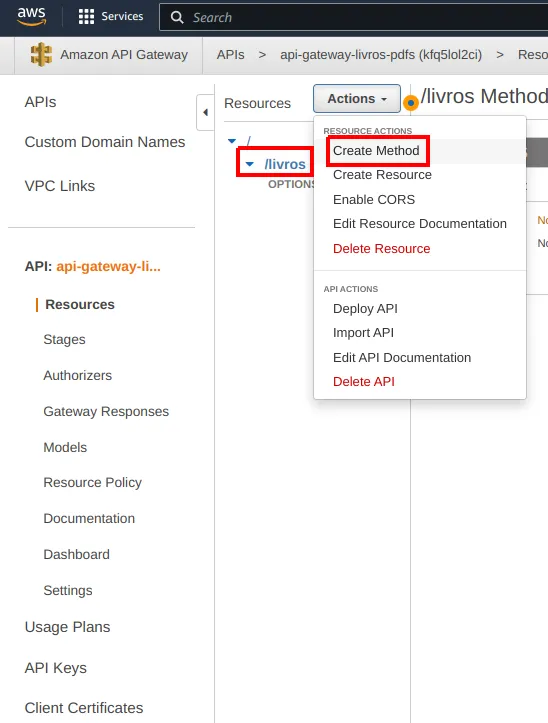Select the /livros resource

coord(285,164)
